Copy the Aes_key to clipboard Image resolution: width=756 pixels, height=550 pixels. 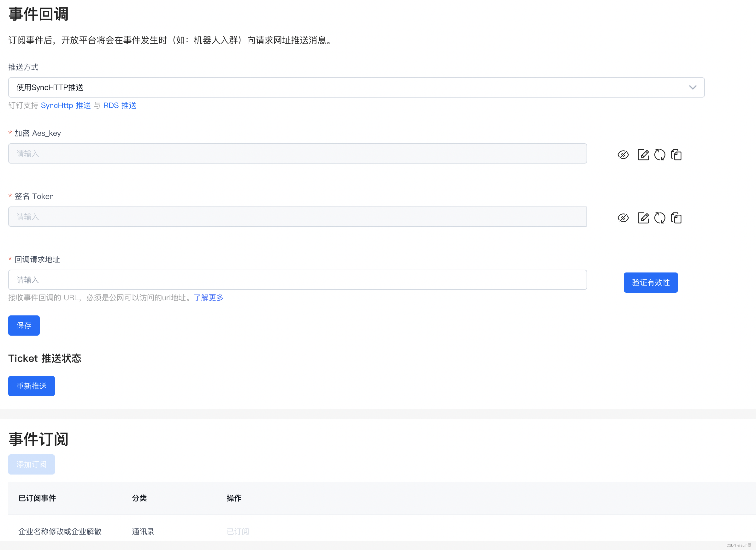(x=676, y=155)
